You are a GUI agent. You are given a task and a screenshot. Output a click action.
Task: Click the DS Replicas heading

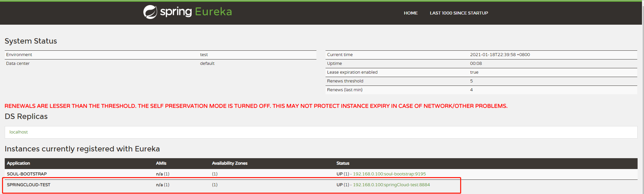pos(26,117)
